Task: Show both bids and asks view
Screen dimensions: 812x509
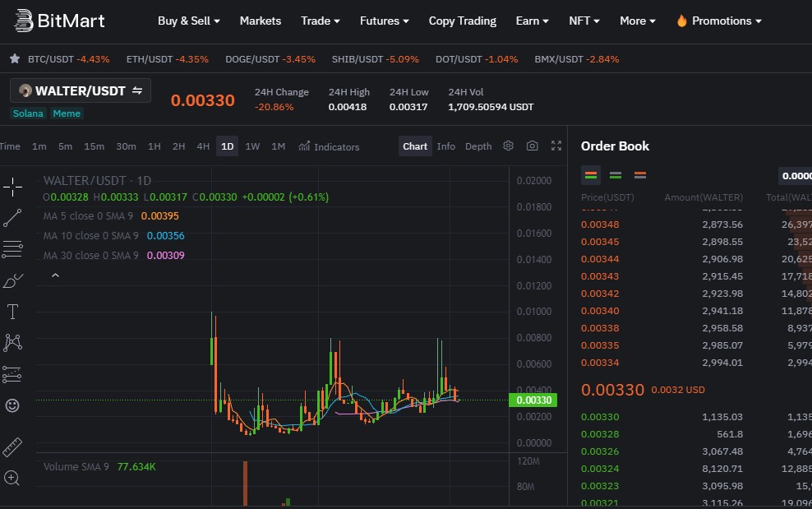Action: tap(591, 175)
